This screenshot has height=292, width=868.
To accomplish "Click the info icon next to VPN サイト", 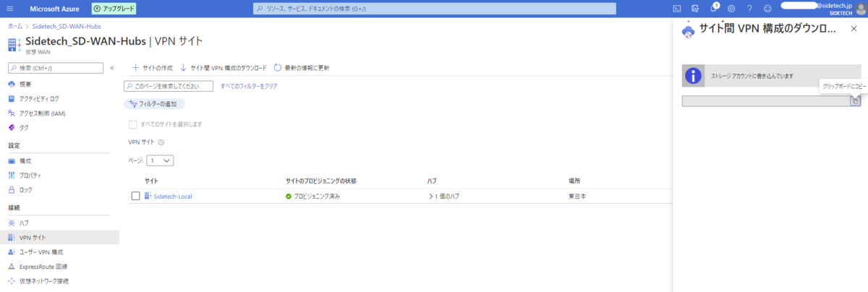I will click(161, 142).
